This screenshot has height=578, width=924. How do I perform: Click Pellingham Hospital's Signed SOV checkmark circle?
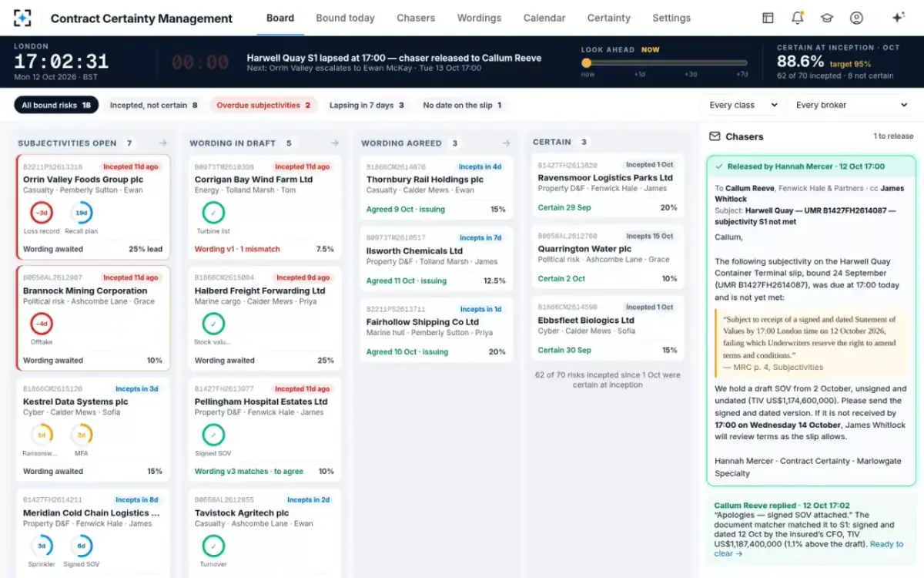pos(213,435)
